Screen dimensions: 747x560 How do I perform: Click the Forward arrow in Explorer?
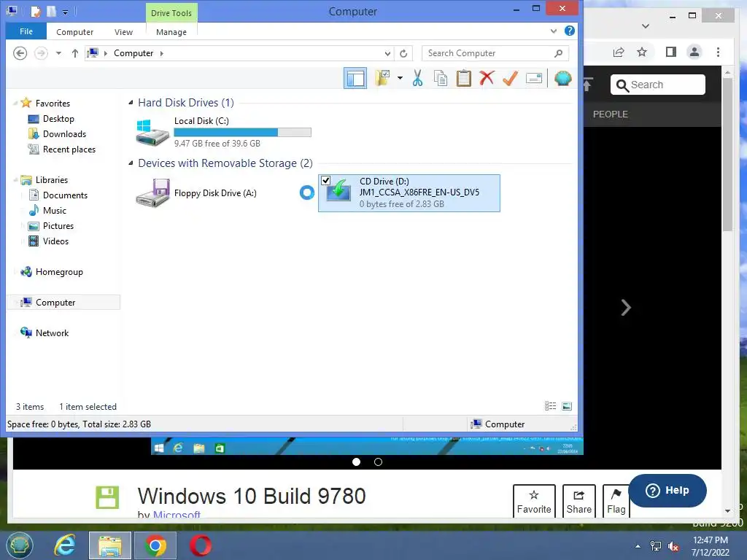coord(41,52)
